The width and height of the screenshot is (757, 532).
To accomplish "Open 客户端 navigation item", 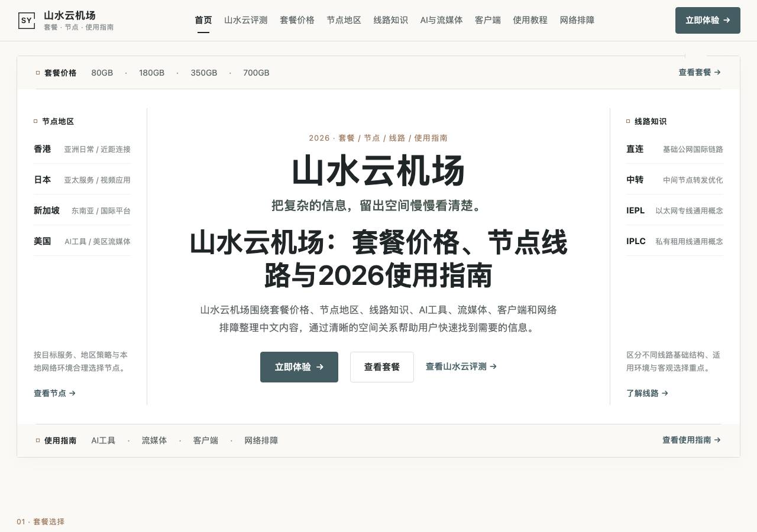I will tap(488, 20).
